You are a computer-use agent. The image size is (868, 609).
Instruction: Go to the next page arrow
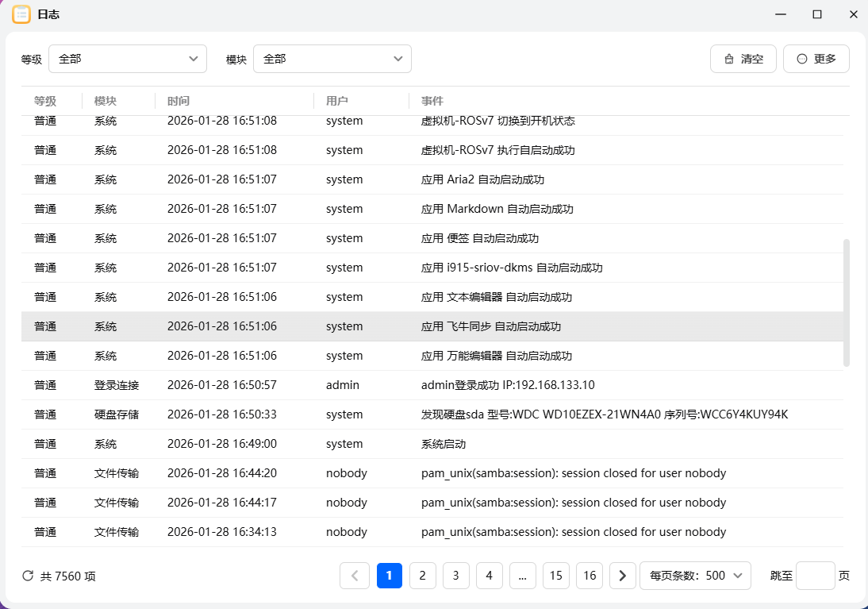[x=622, y=576]
